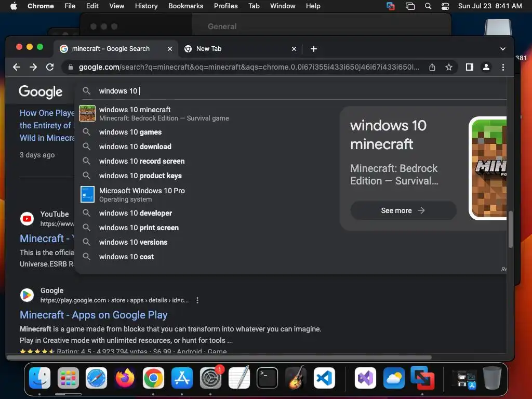Open Spotlight search in menu bar

[x=428, y=6]
